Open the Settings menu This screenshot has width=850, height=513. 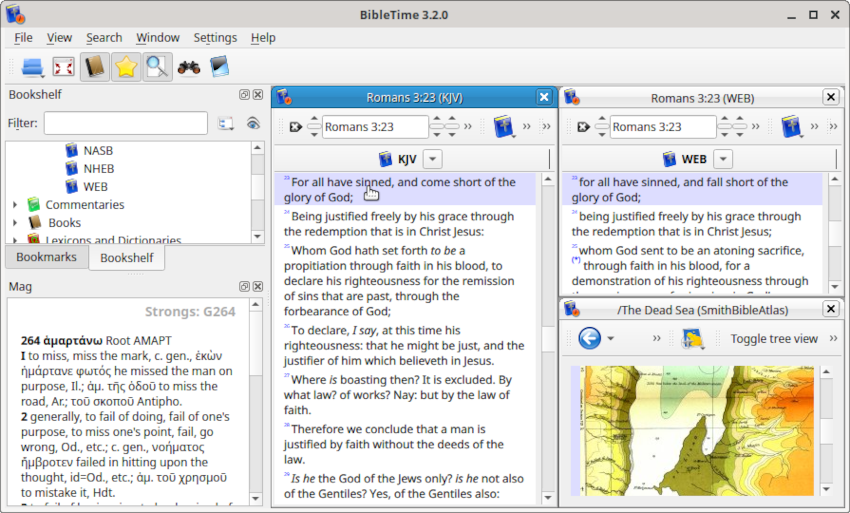click(215, 37)
